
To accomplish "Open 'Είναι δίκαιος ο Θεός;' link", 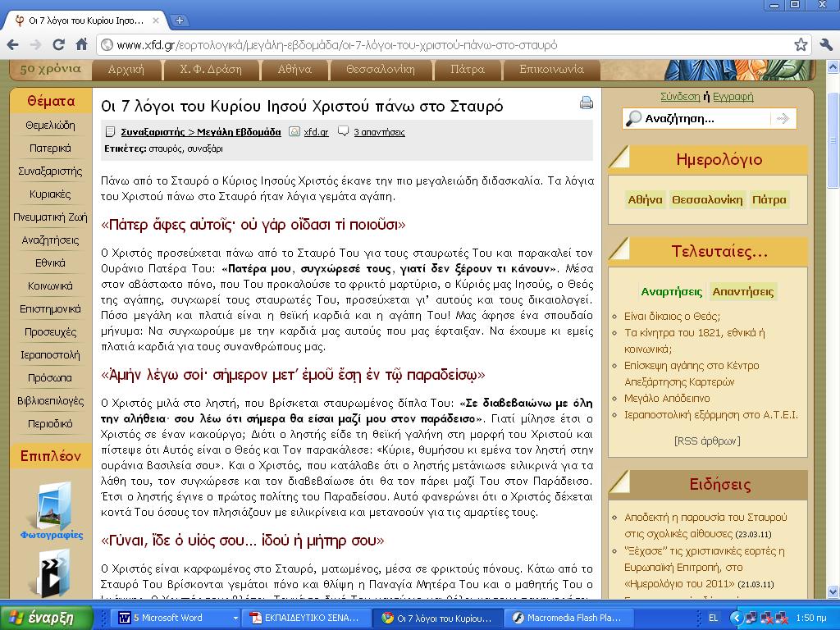I will pos(672,316).
